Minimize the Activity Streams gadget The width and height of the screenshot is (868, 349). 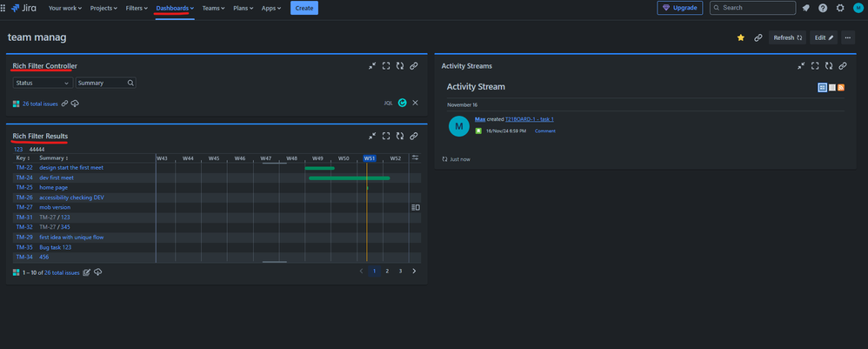801,66
